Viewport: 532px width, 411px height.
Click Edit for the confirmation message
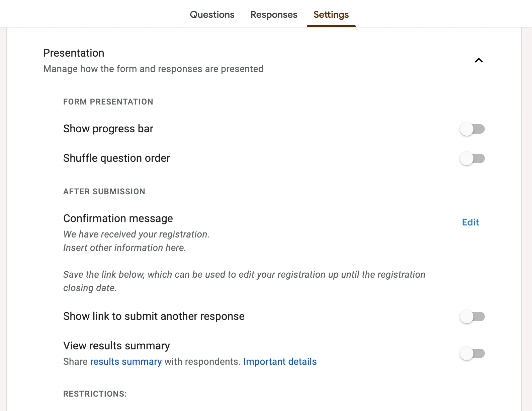point(470,222)
